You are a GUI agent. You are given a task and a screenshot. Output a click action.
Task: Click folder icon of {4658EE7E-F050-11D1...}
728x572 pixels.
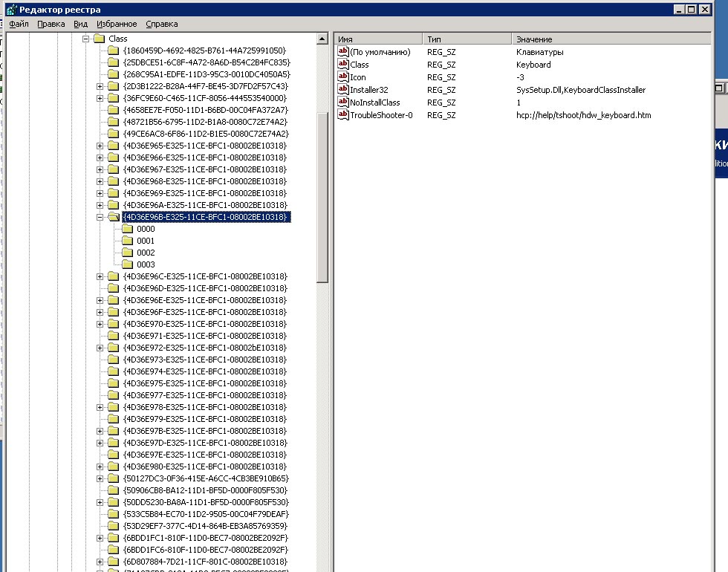113,110
